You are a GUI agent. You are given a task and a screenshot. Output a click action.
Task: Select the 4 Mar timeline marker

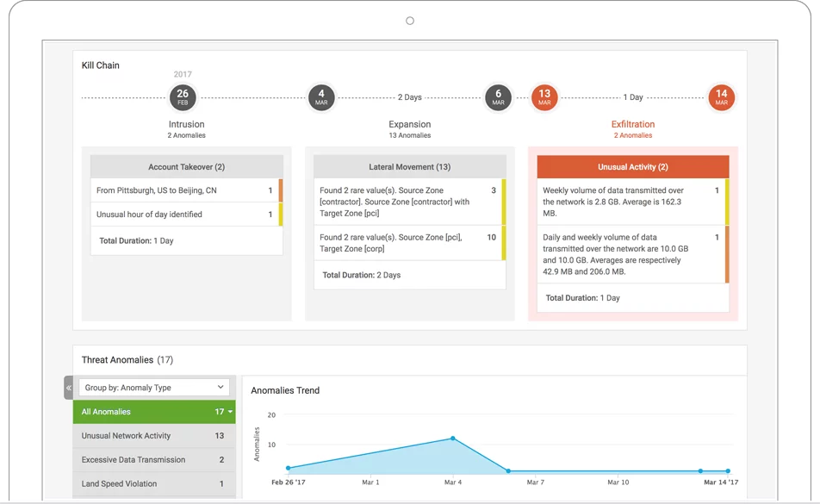click(x=321, y=97)
